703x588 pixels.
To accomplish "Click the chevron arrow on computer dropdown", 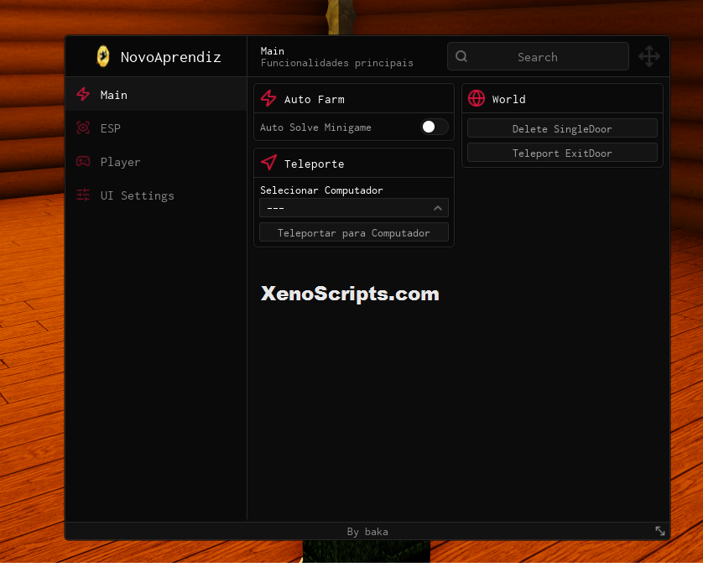I will coord(438,208).
